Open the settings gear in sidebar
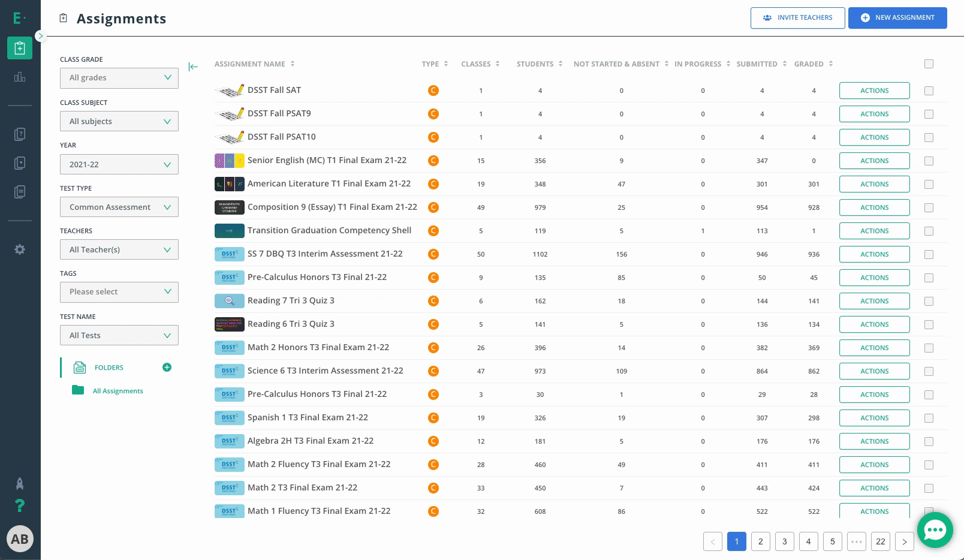Viewport: 964px width, 560px height. pos(20,249)
